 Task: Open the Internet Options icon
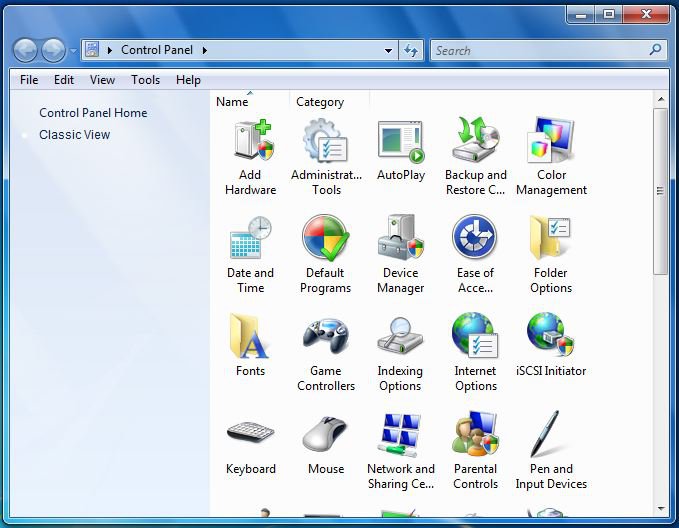coord(475,335)
